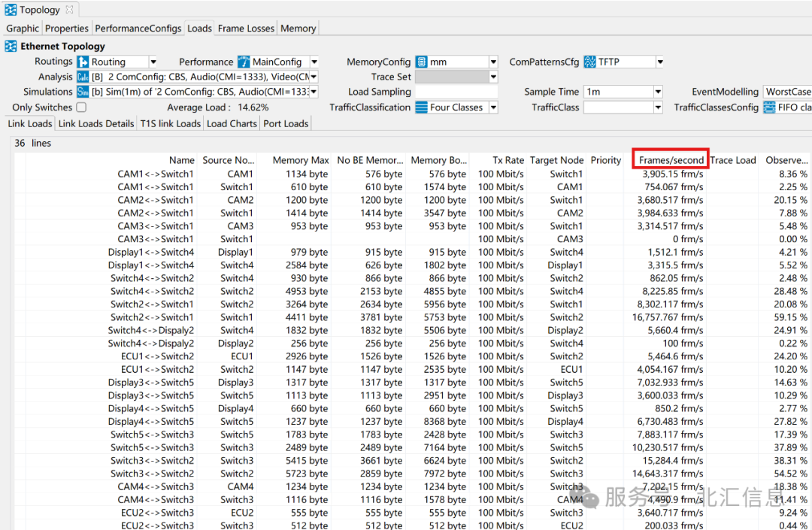Click the 15,284.4 frm/s value

[x=673, y=461]
